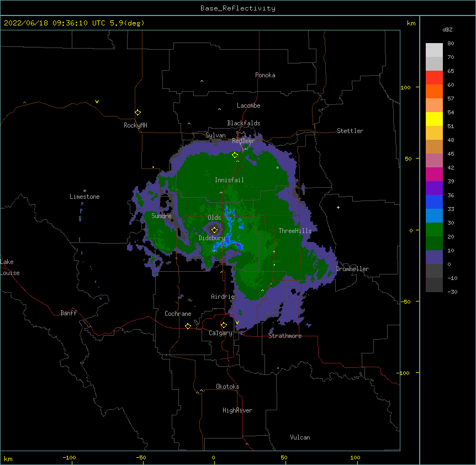
Task: Click the Innisfail city label
Action: (229, 180)
